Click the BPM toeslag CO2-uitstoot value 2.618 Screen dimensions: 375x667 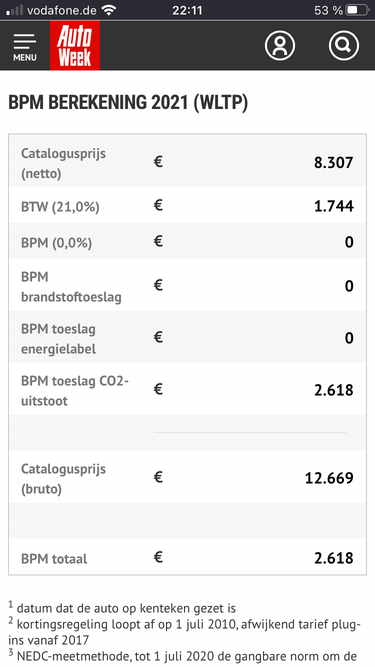tap(333, 390)
